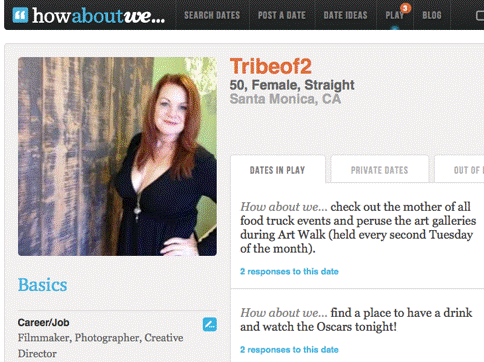This screenshot has height=362, width=484.
Task: Open the Tribeof2 profile photo
Action: pyautogui.click(x=117, y=156)
